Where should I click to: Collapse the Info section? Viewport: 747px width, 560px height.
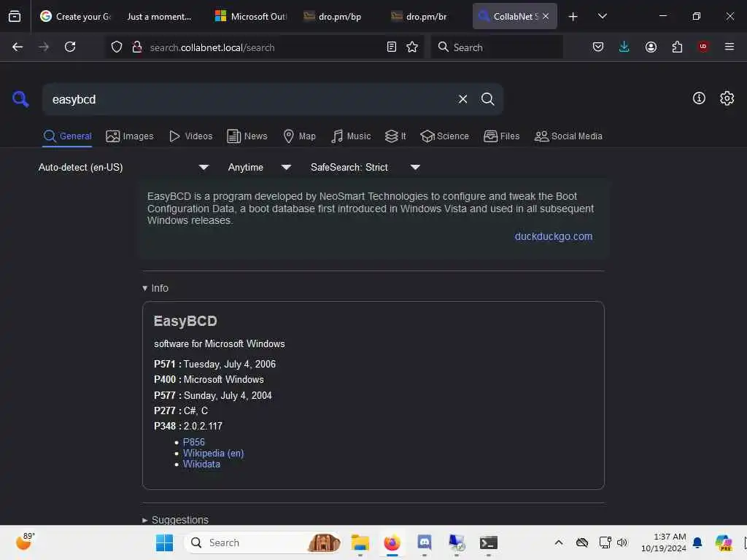coord(155,288)
